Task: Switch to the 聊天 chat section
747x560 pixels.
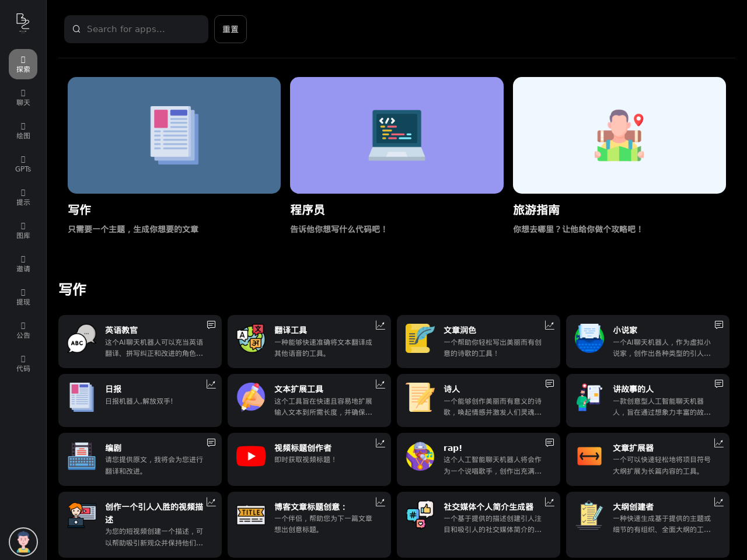Action: (23, 97)
